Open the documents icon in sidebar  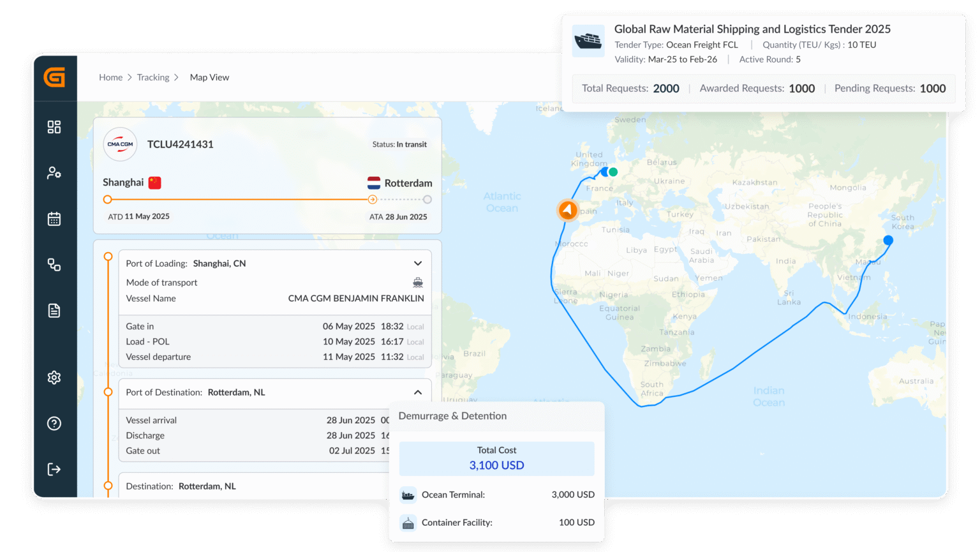point(54,311)
